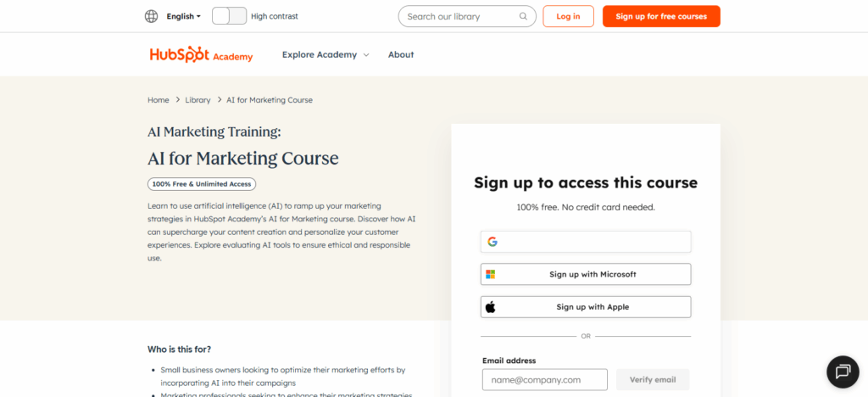Click the search magnifier icon
868x397 pixels.
[x=523, y=16]
